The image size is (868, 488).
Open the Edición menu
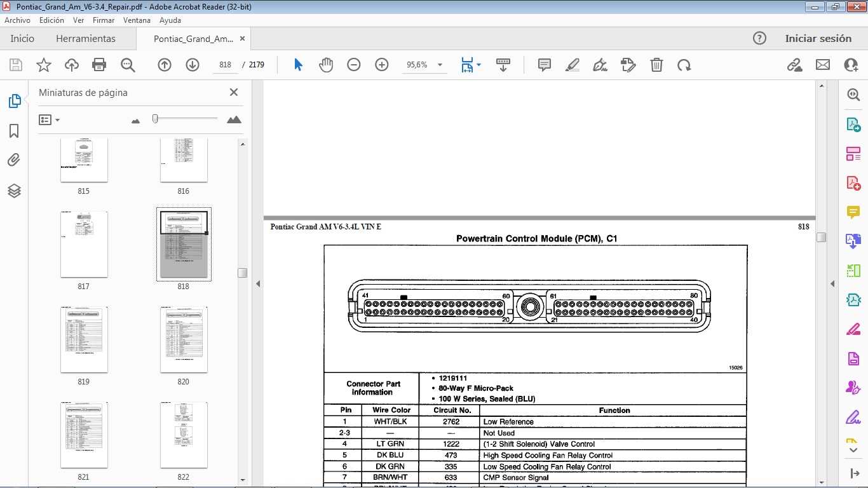pyautogui.click(x=51, y=20)
